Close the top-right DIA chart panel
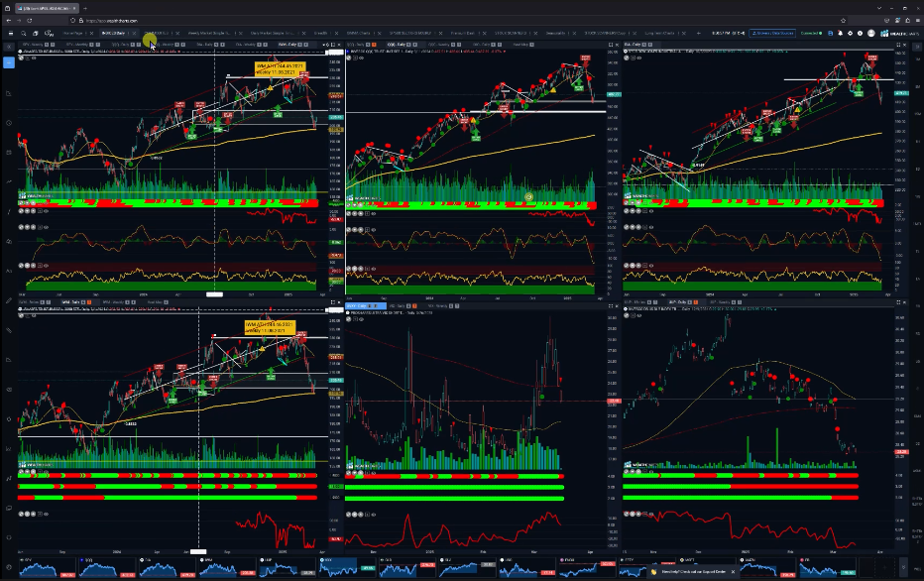The width and height of the screenshot is (924, 581). 904,45
